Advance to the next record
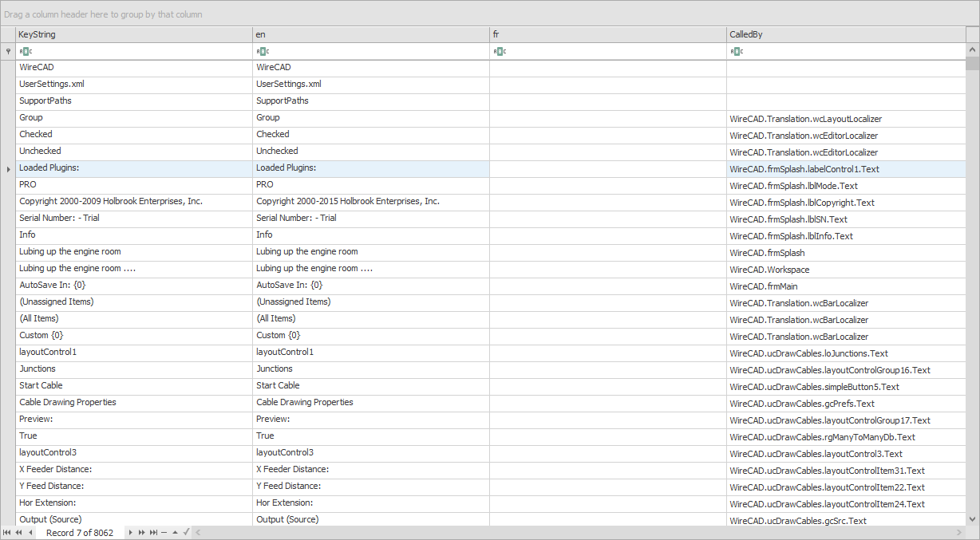This screenshot has width=980, height=540. coord(131,532)
